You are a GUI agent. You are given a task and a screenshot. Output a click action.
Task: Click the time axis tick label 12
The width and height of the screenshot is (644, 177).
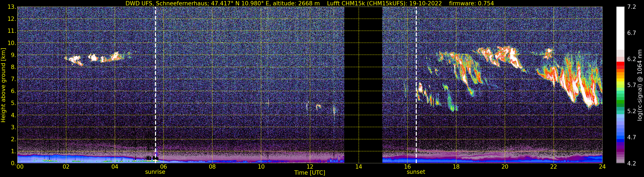tap(310, 167)
